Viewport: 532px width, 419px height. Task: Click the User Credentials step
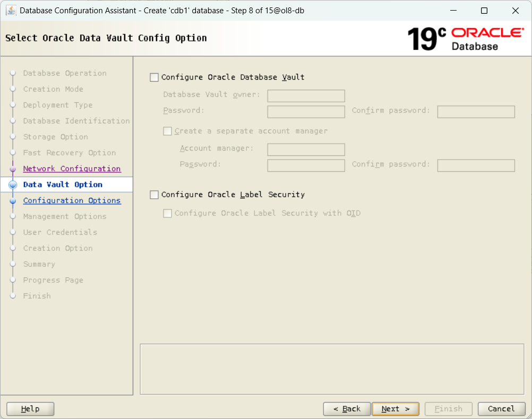click(x=61, y=232)
